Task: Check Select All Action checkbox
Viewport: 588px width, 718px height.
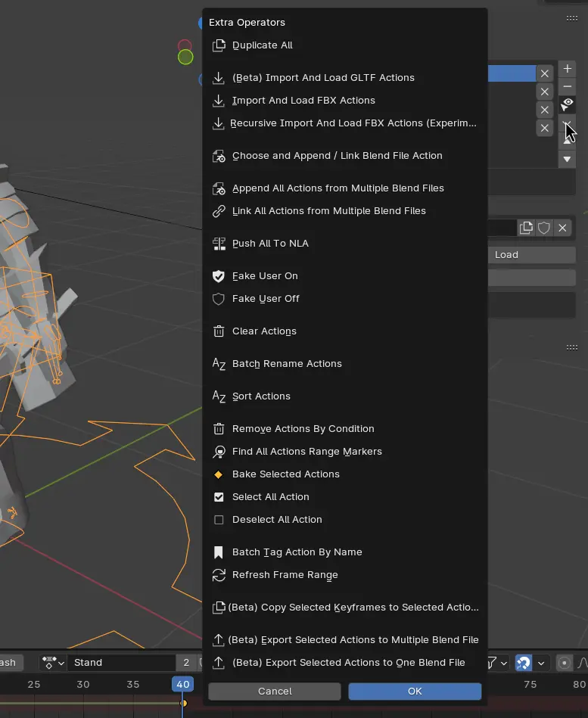Action: click(x=219, y=497)
